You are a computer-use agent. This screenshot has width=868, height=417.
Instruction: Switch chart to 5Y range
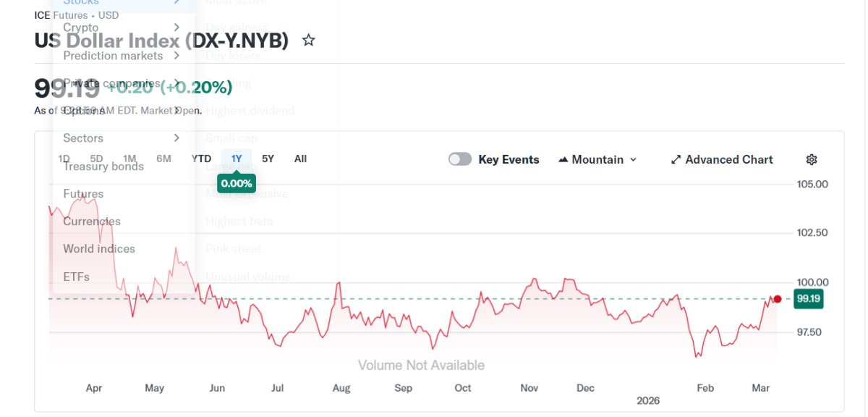[268, 159]
